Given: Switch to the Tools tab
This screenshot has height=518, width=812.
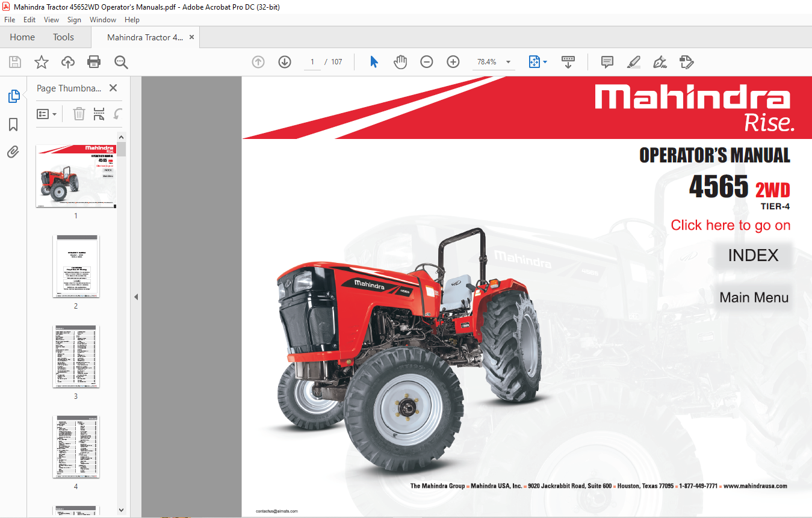Looking at the screenshot, I should pyautogui.click(x=63, y=37).
